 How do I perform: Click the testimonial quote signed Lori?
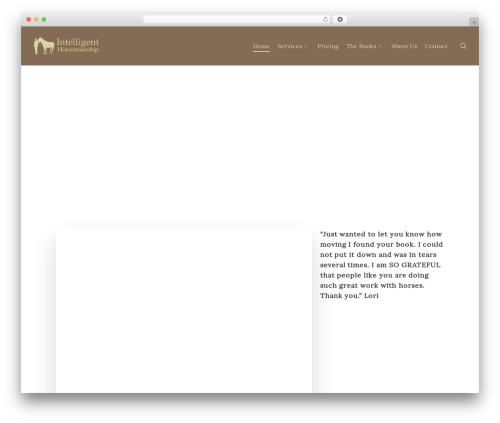(x=381, y=265)
